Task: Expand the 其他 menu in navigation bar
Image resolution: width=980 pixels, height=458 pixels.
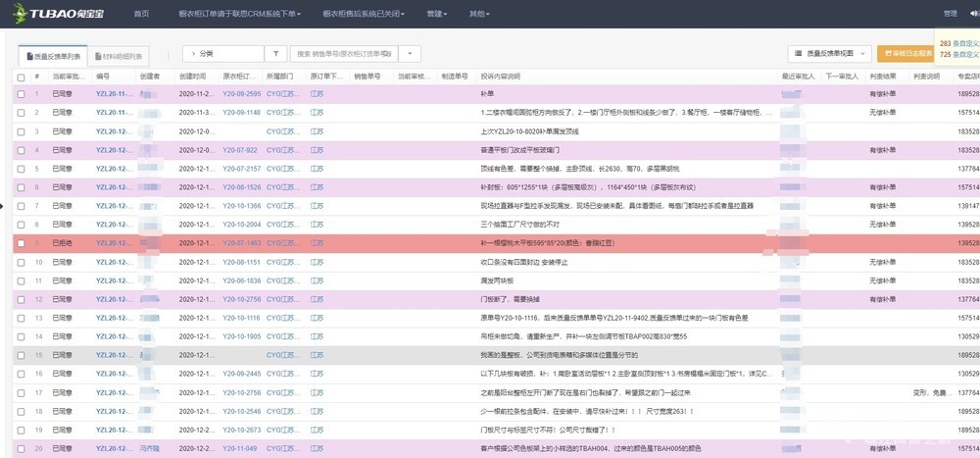Action: coord(478,14)
